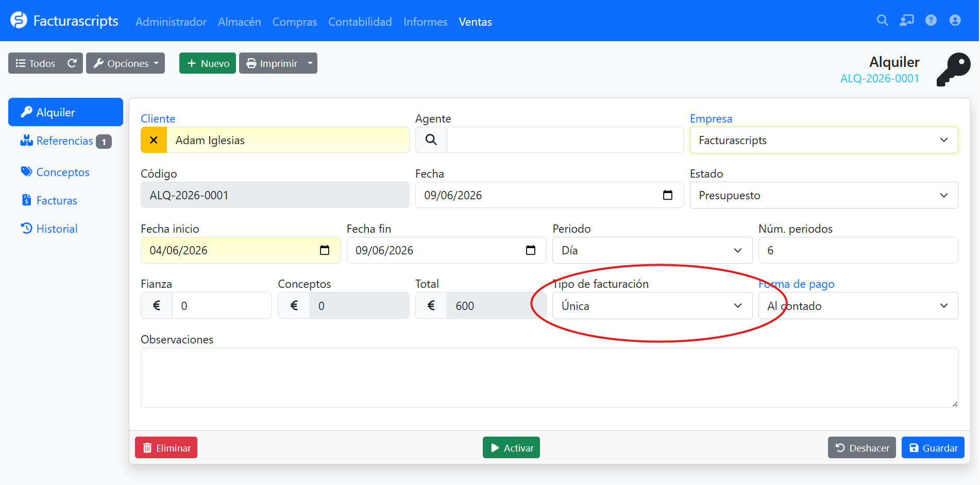
Task: Click the red Eliminar button
Action: click(x=166, y=448)
